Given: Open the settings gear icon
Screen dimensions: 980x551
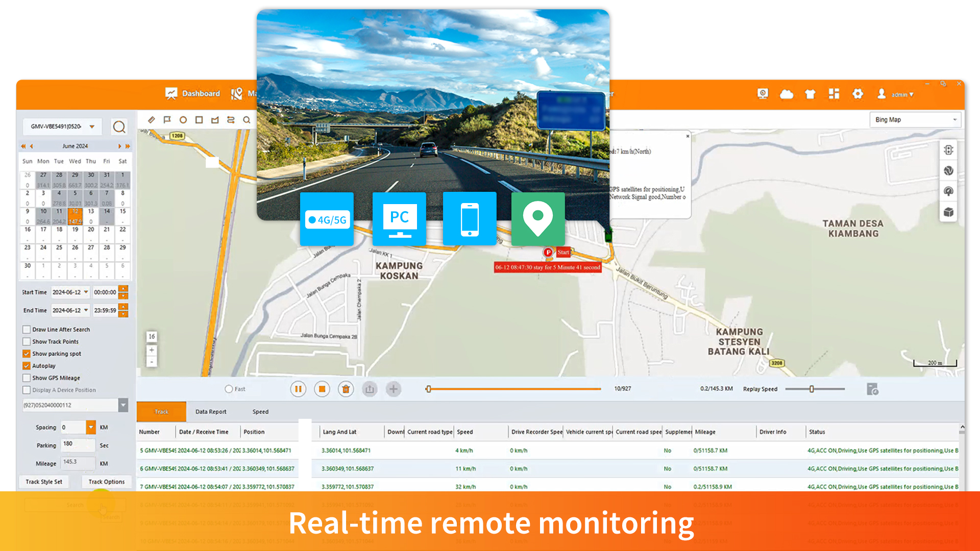Looking at the screenshot, I should [x=858, y=94].
